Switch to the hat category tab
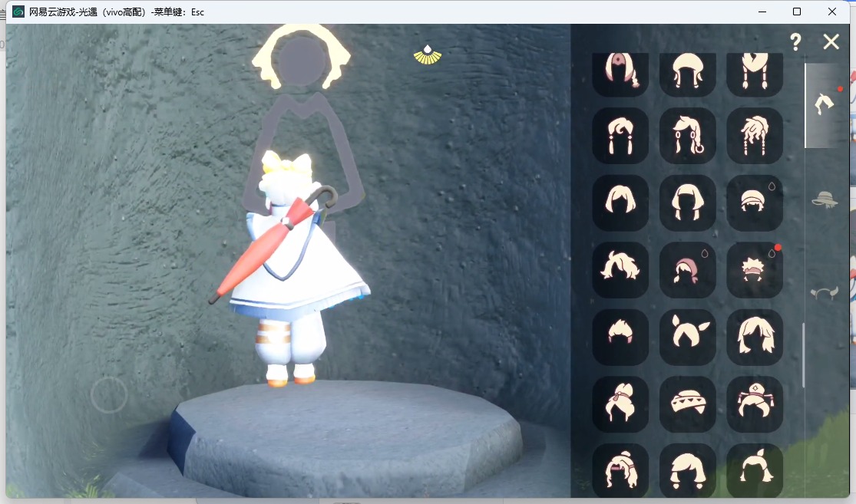 point(825,199)
